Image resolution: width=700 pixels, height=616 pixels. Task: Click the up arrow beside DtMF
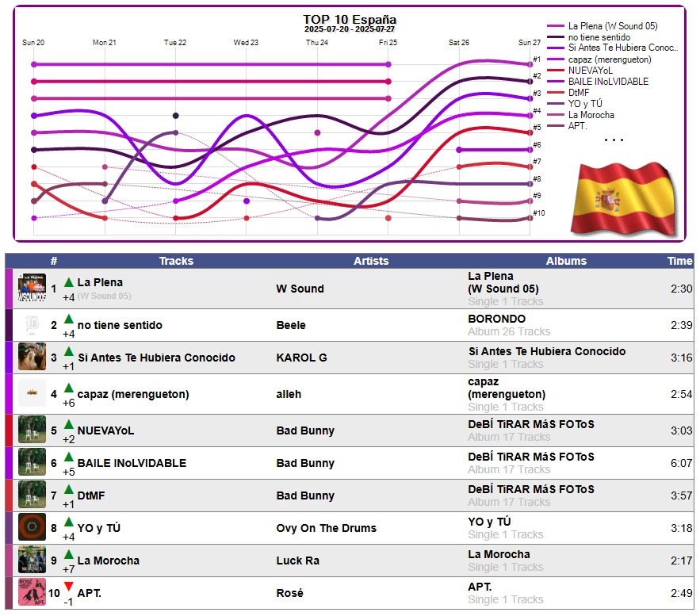68,489
